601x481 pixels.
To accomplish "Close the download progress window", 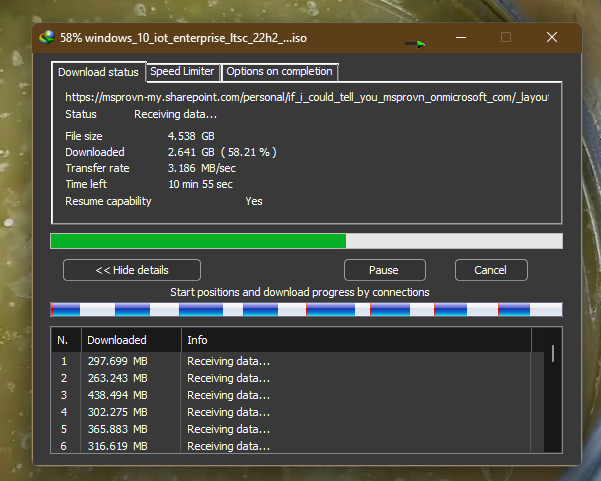I will pos(552,37).
